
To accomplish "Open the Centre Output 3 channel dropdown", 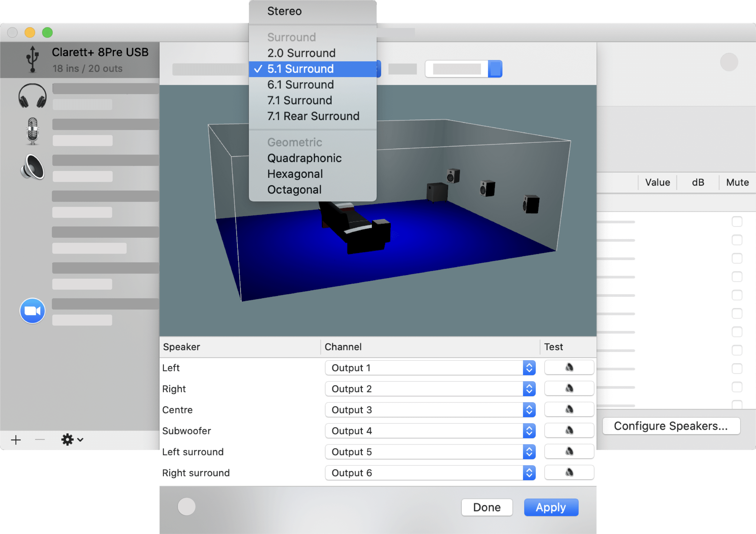I will tap(430, 410).
